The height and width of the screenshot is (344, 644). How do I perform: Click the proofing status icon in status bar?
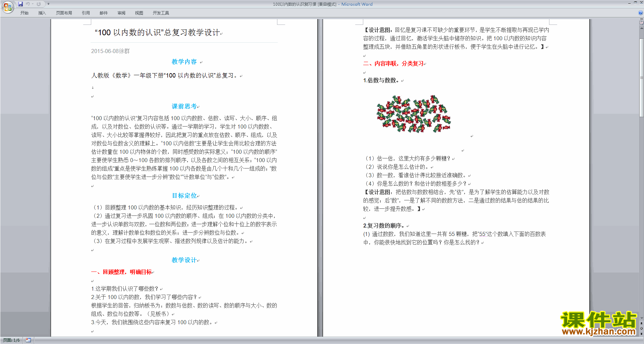tap(28, 340)
